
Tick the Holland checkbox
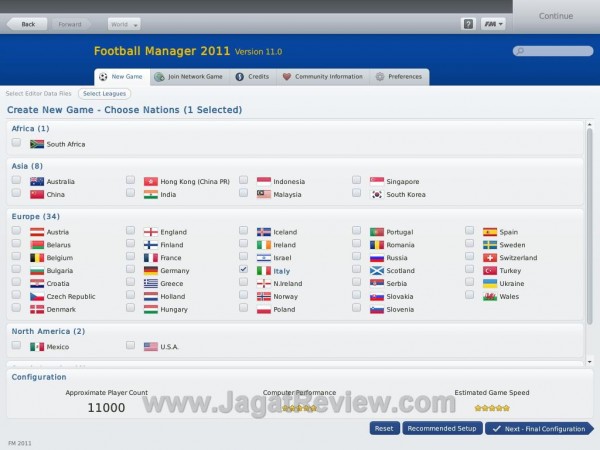(x=130, y=295)
